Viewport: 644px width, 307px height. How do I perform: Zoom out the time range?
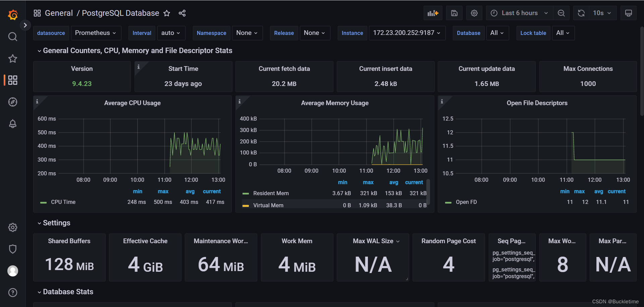click(561, 13)
